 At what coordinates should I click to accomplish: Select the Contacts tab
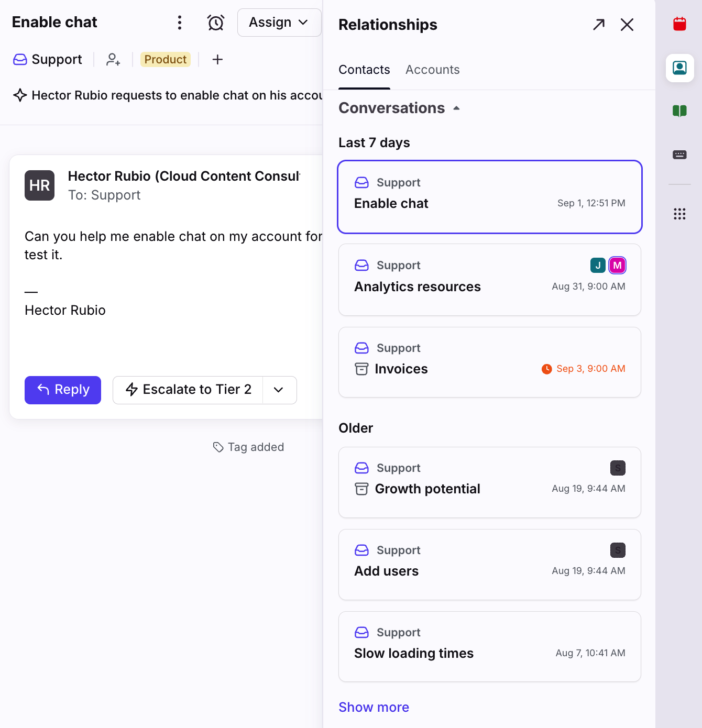pyautogui.click(x=364, y=70)
